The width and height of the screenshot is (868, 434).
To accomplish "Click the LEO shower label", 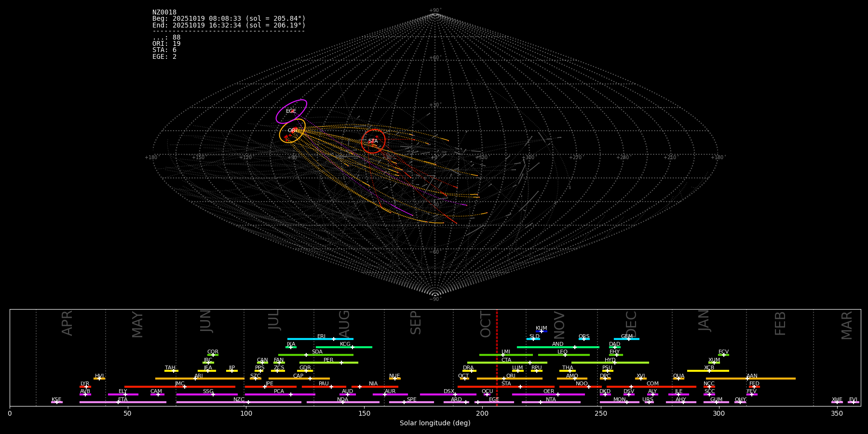I will 563,352.
